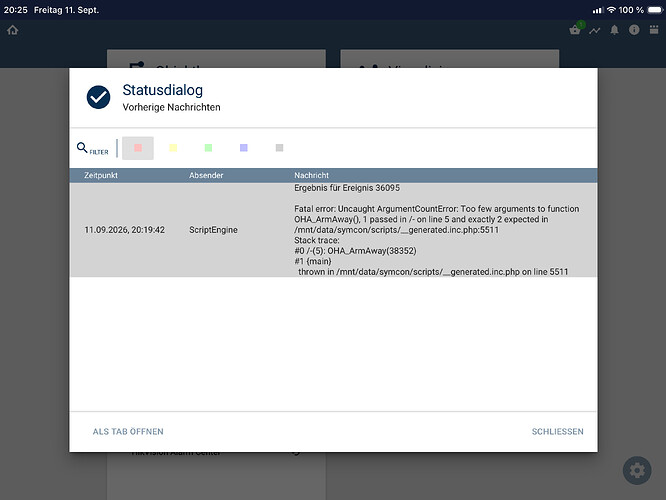
Task: Tap the Wi-Fi indicator in status bar
Action: tap(611, 10)
